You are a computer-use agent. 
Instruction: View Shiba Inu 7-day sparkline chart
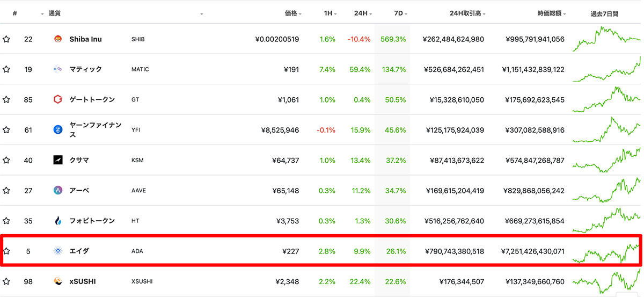[606, 39]
